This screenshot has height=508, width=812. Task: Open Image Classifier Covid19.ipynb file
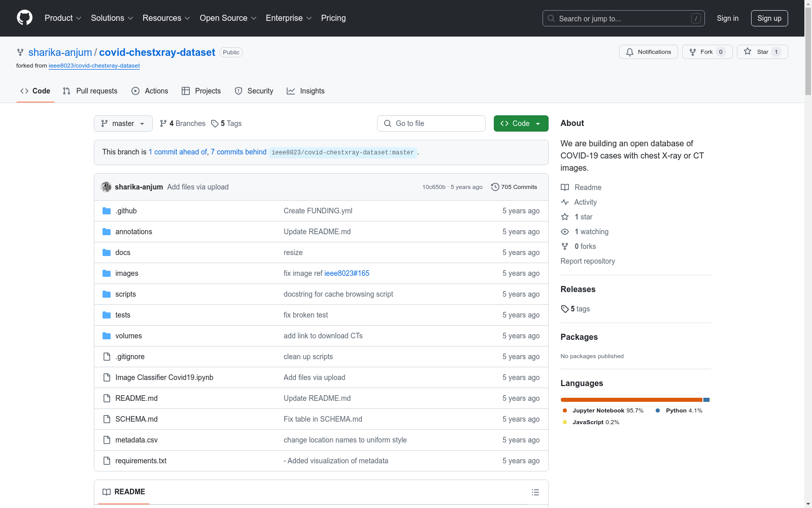point(164,377)
